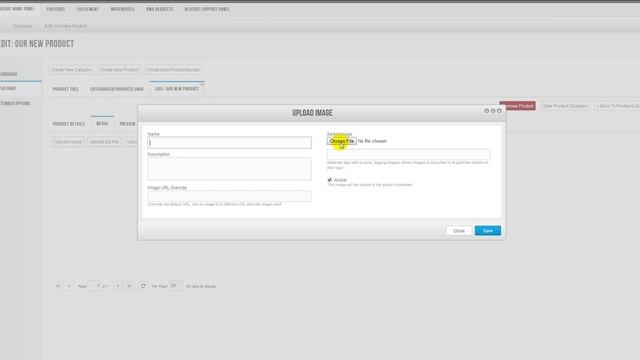Open Fulfilment in top navigation
This screenshot has height=360, width=640.
tap(88, 9)
